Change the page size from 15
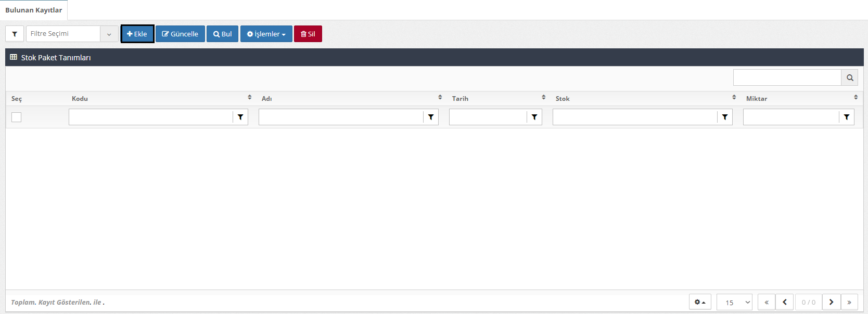The height and width of the screenshot is (314, 868). coord(734,302)
